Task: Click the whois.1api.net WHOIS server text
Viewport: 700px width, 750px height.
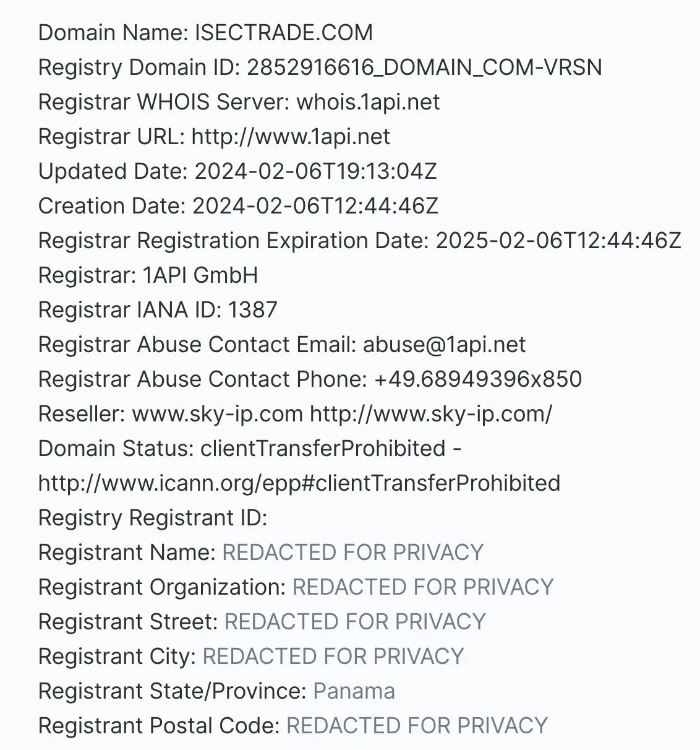Action: click(369, 102)
